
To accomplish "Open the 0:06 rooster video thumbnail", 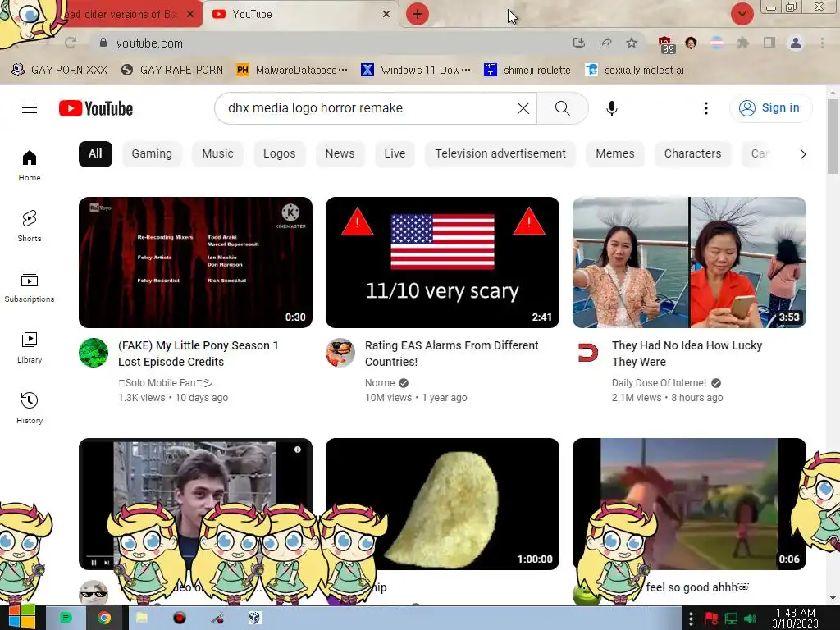I will click(x=689, y=504).
